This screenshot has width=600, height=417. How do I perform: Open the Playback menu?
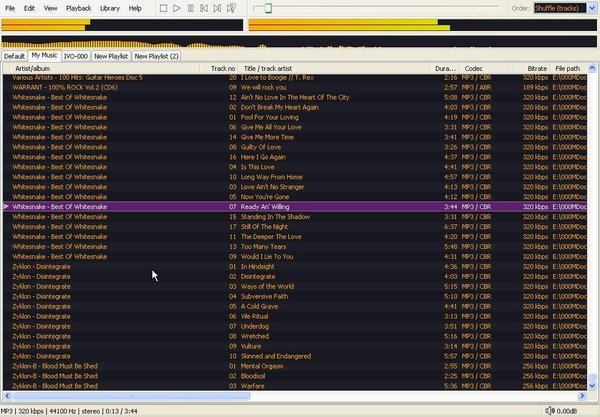point(78,8)
